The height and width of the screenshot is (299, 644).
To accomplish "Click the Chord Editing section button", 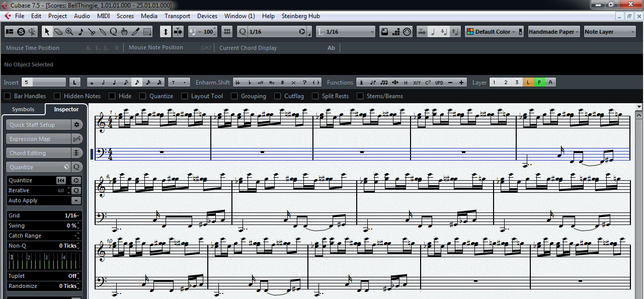I will (x=38, y=153).
